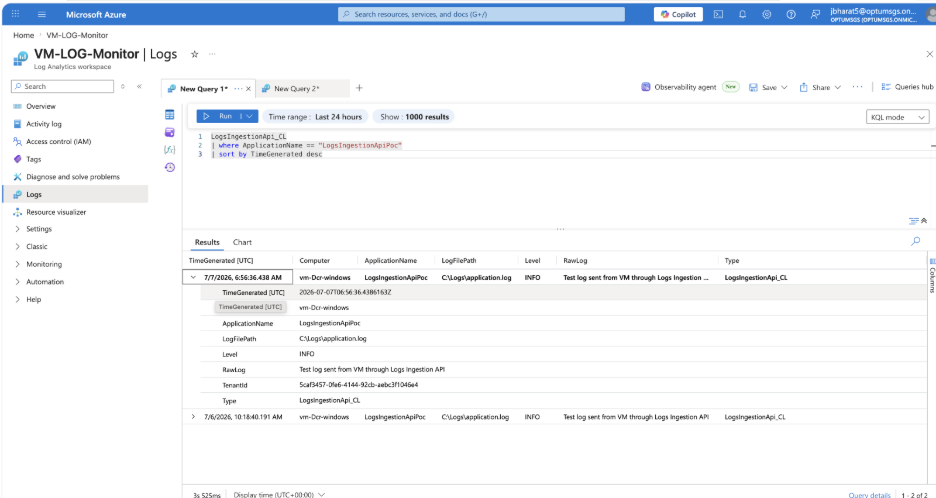This screenshot has height=498, width=936.
Task: Open more options next to the star
Action: [x=212, y=54]
